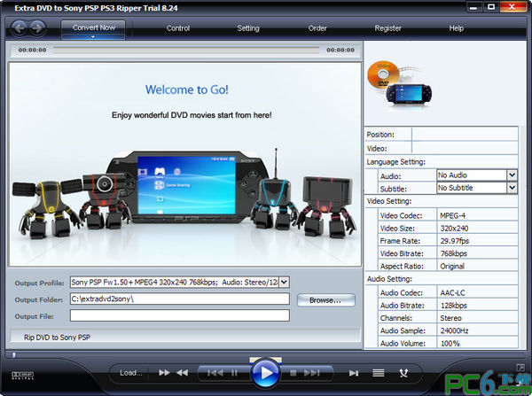
Task: Click the Output File input field
Action: (x=179, y=315)
